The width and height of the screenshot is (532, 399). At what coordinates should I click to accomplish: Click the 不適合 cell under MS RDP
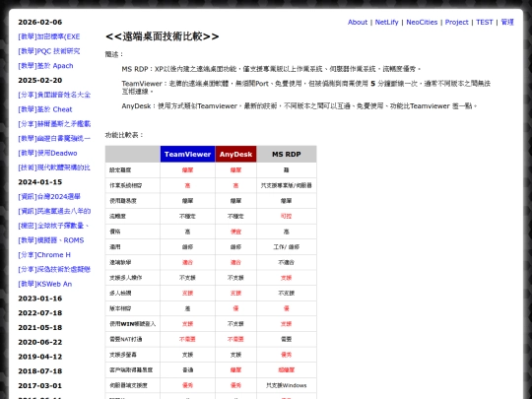click(x=287, y=262)
